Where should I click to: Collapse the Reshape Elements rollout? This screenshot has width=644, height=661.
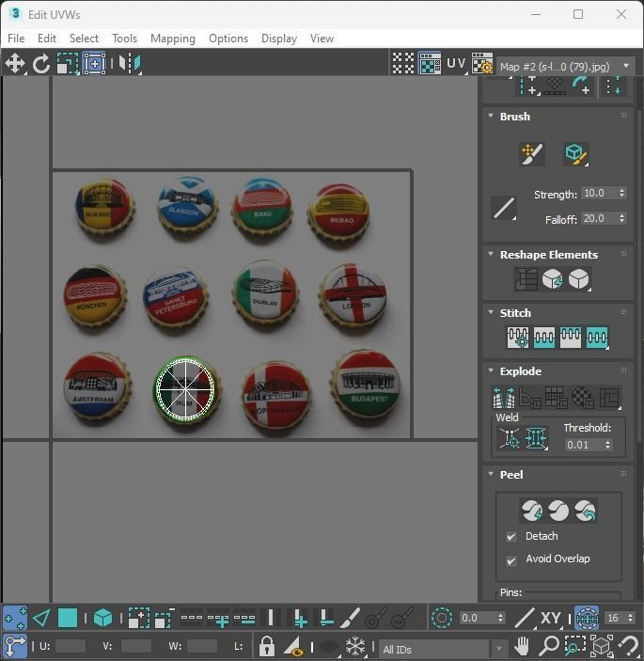pyautogui.click(x=491, y=254)
